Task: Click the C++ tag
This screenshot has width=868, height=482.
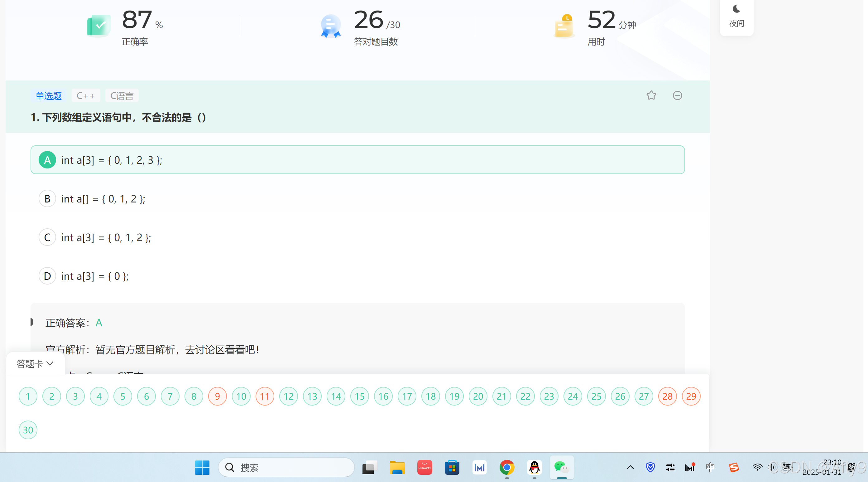Action: click(86, 96)
